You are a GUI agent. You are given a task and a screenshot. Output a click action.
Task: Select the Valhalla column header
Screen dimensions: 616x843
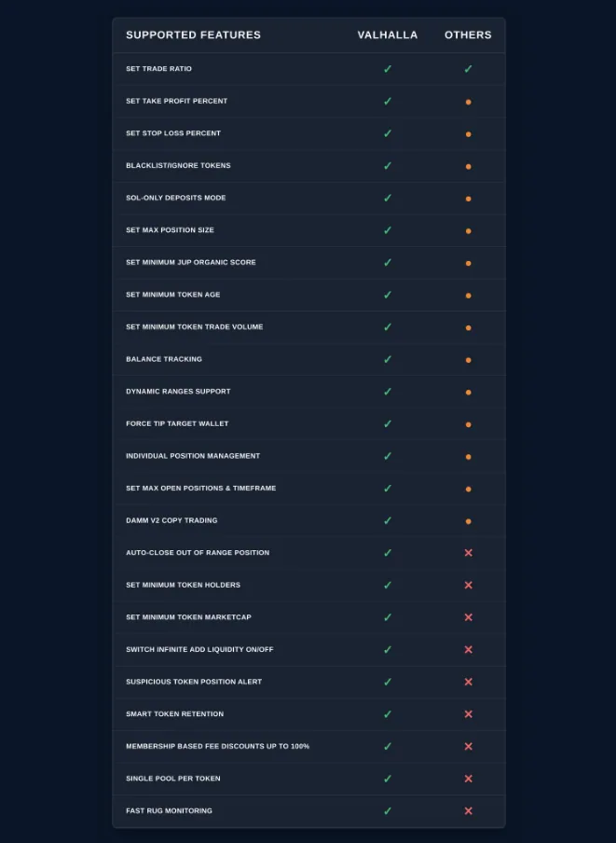tap(388, 35)
